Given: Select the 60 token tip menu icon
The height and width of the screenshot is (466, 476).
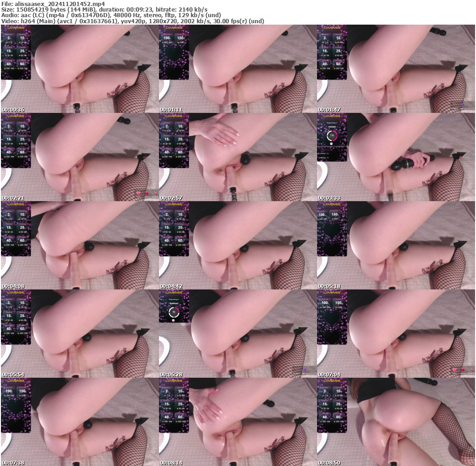Looking at the screenshot, I should click(23, 63).
